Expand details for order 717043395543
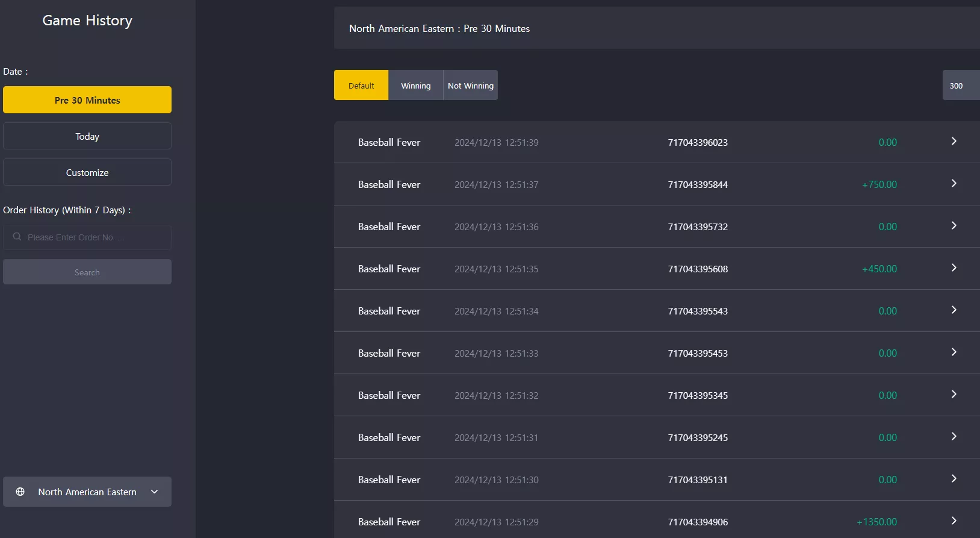The image size is (980, 538). click(954, 310)
